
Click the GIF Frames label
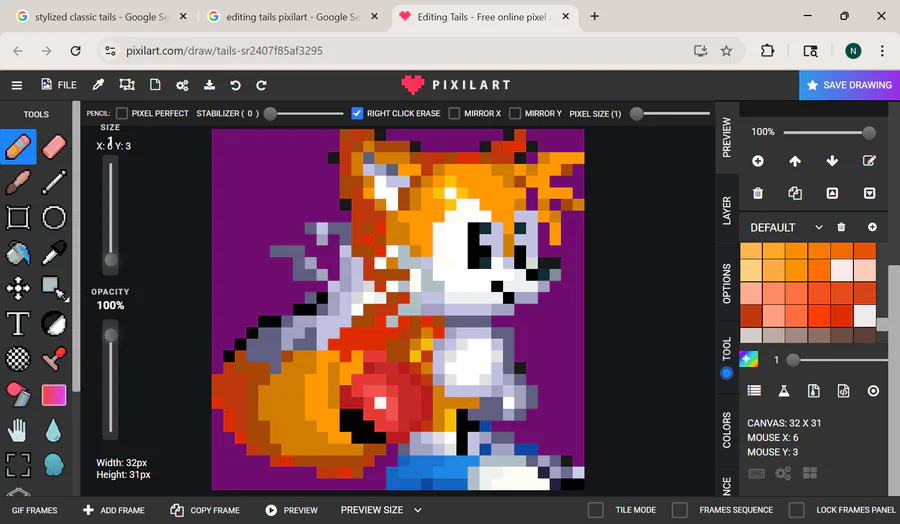click(x=34, y=510)
